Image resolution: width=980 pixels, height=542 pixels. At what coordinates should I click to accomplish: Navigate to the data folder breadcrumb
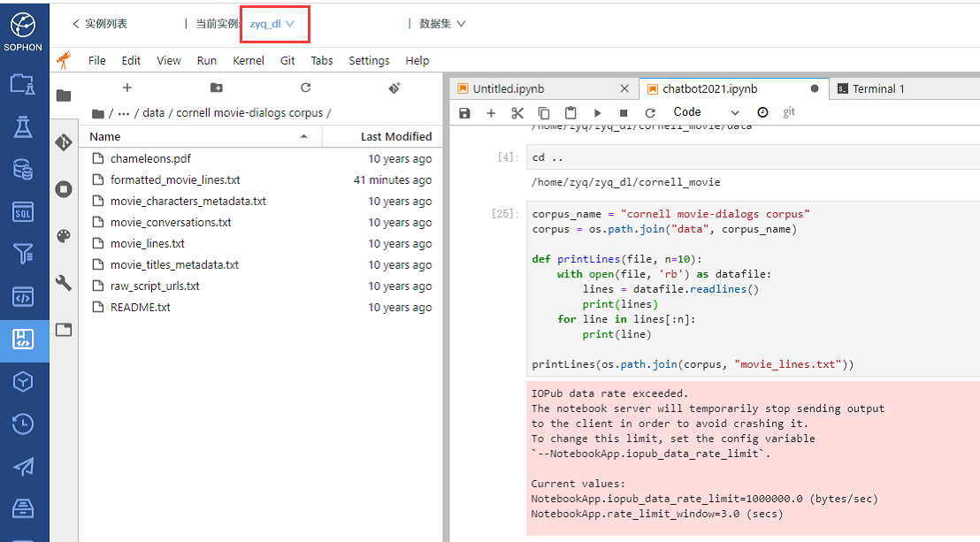(154, 113)
